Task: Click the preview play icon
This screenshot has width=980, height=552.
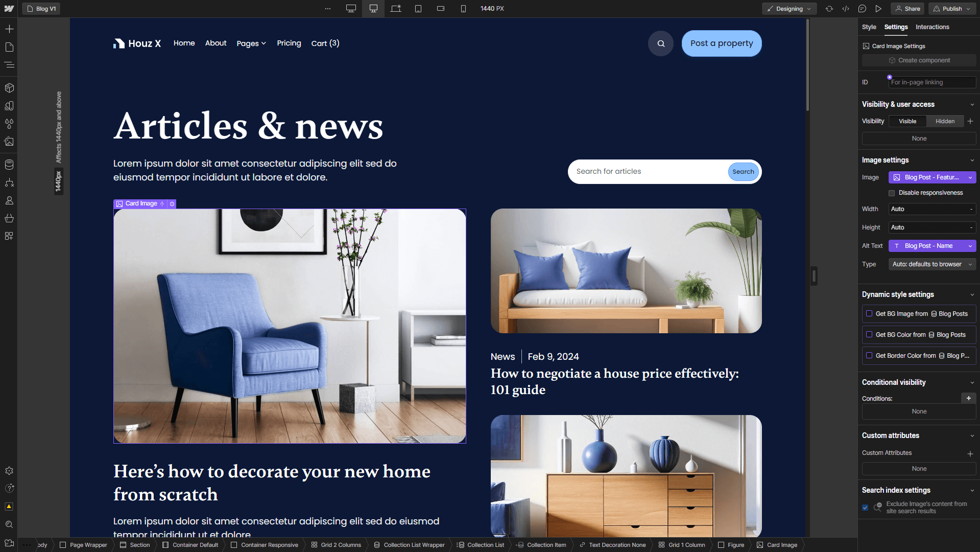Action: tap(878, 9)
